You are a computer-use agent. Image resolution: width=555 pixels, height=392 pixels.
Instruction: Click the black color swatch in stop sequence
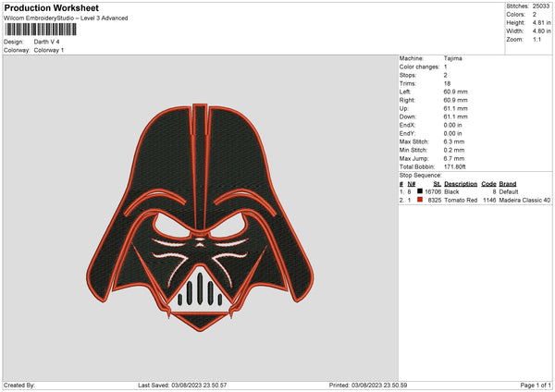(x=420, y=191)
